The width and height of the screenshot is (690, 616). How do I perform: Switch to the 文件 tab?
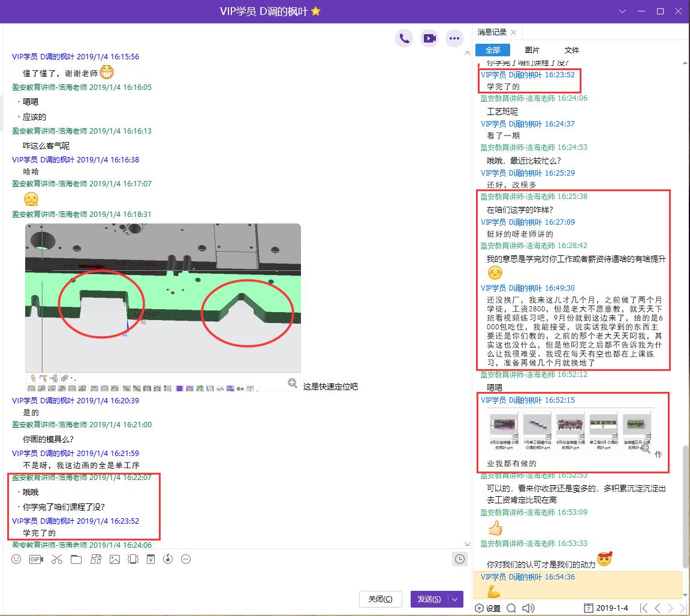pyautogui.click(x=572, y=50)
